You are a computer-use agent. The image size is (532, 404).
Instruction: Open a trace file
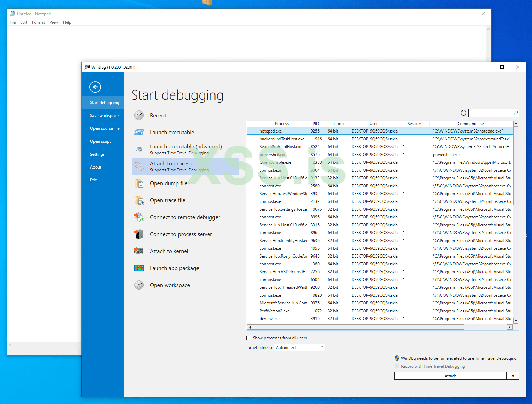click(x=167, y=200)
